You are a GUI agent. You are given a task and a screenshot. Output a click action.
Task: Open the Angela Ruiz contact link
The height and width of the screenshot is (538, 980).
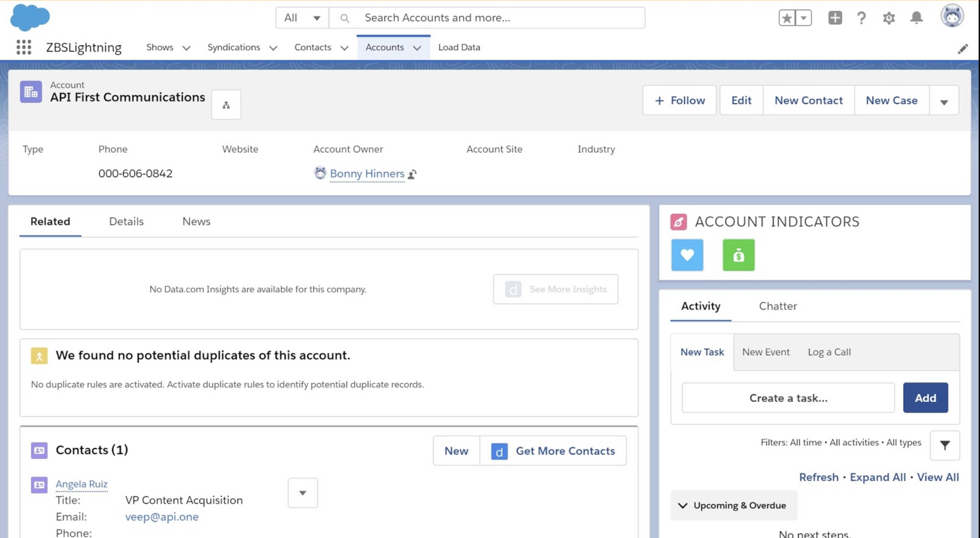coord(81,483)
